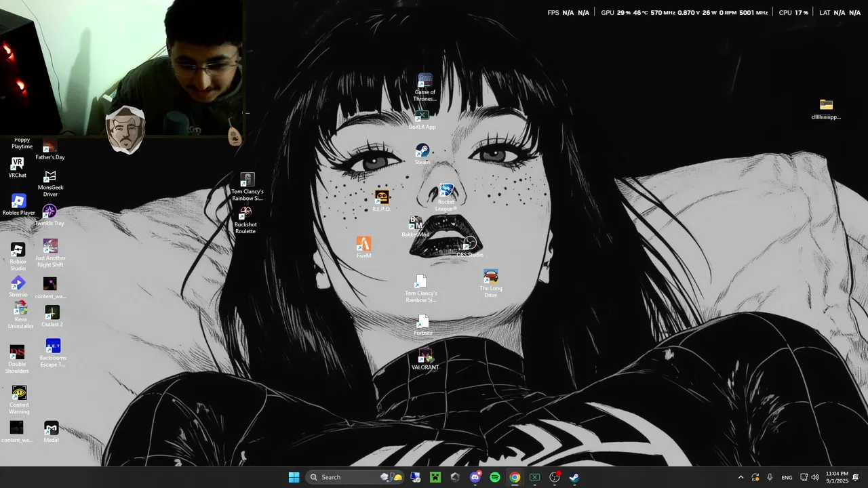868x488 pixels.
Task: Select the VRChat desktop shortcut
Action: coord(18,167)
